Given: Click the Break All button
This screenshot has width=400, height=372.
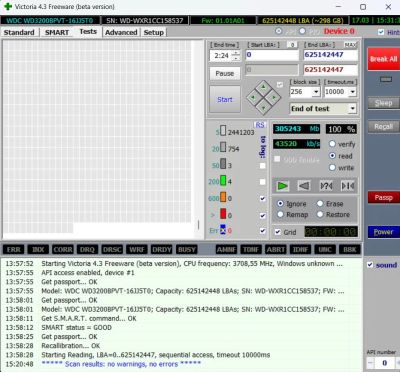Looking at the screenshot, I should pos(383,59).
